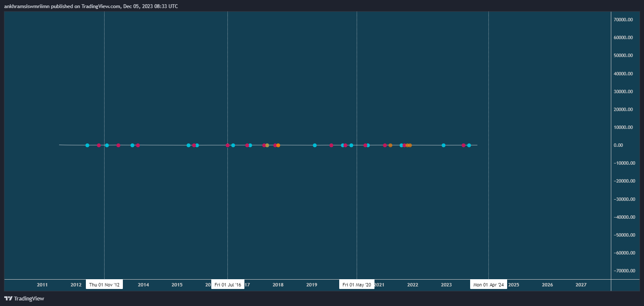644x306 pixels.
Task: Click the 2011 year label on time axis
Action: click(x=42, y=285)
